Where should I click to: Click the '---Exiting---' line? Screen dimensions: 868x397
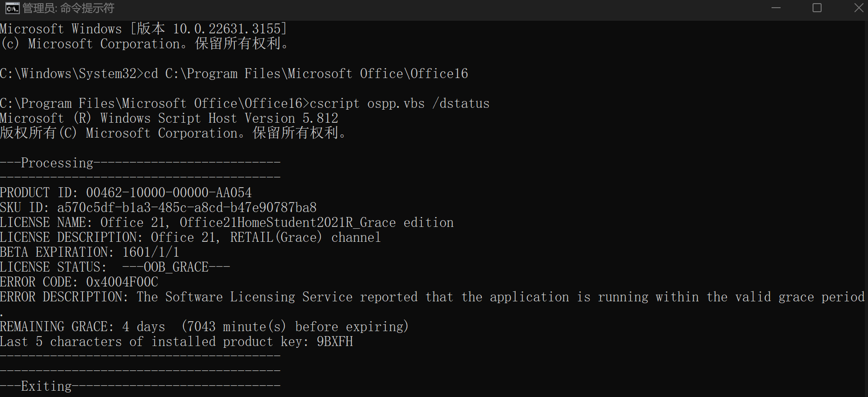coord(140,386)
